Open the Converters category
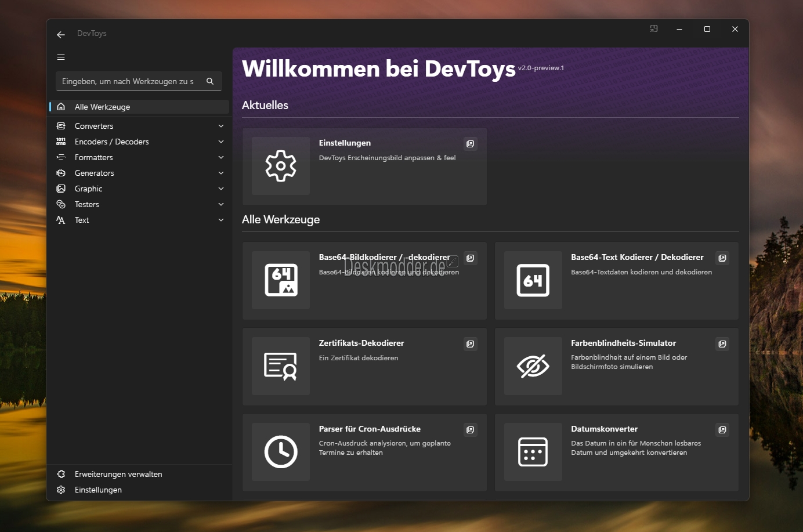The height and width of the screenshot is (532, 803). click(x=139, y=126)
